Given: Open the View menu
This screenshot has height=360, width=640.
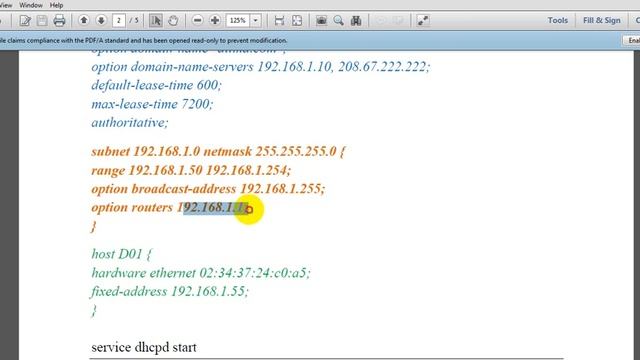Looking at the screenshot, I should [6, 5].
